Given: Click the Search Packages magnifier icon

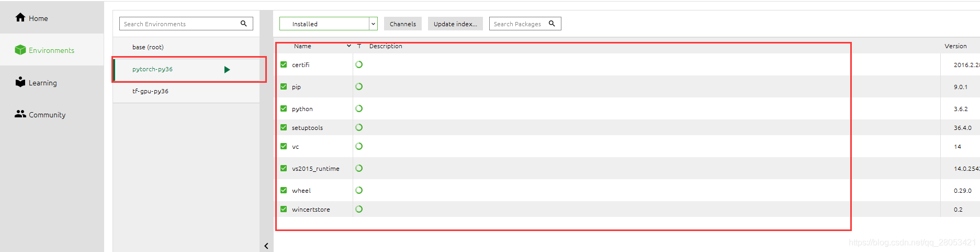Looking at the screenshot, I should point(551,23).
